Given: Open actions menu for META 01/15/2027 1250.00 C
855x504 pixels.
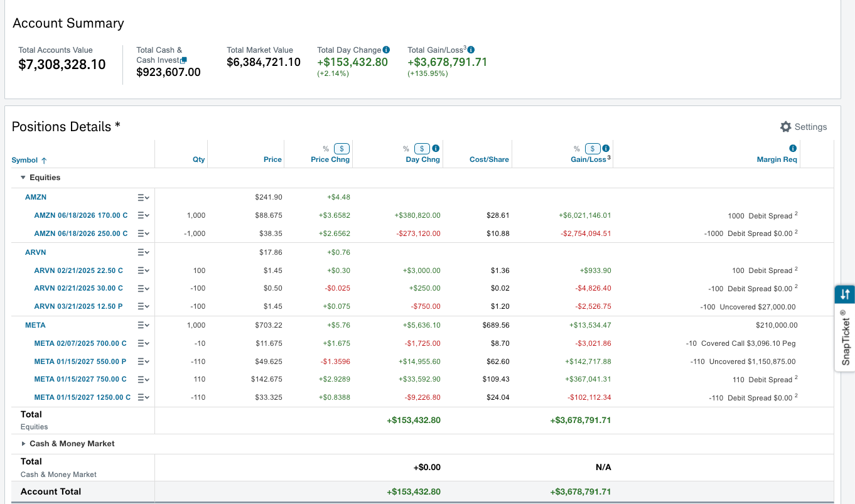Looking at the screenshot, I should (144, 397).
